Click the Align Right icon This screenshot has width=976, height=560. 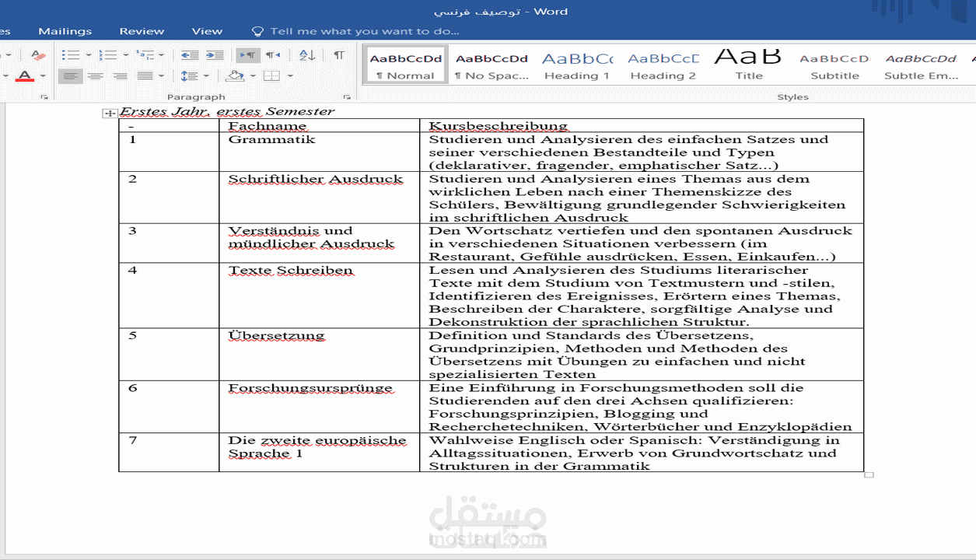[x=120, y=76]
